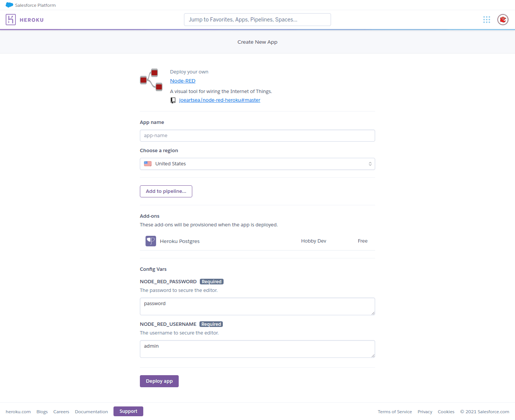Click the Create New App heading
The height and width of the screenshot is (420, 515).
tap(257, 42)
